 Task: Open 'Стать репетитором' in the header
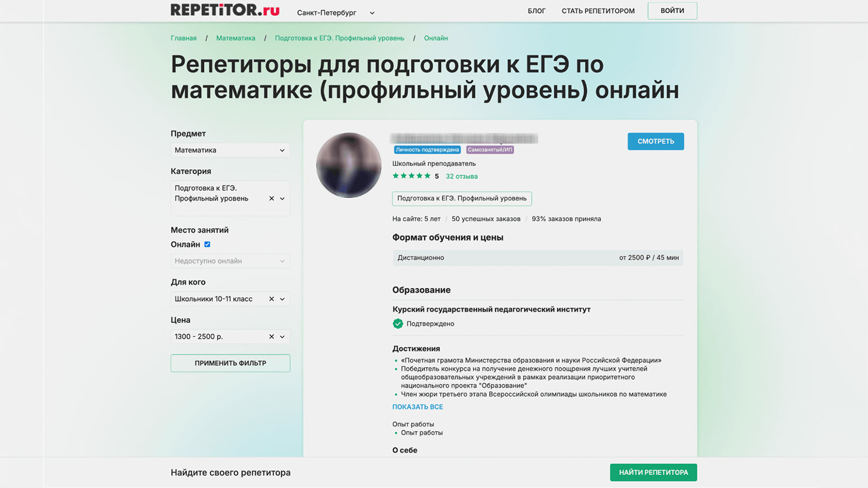597,11
